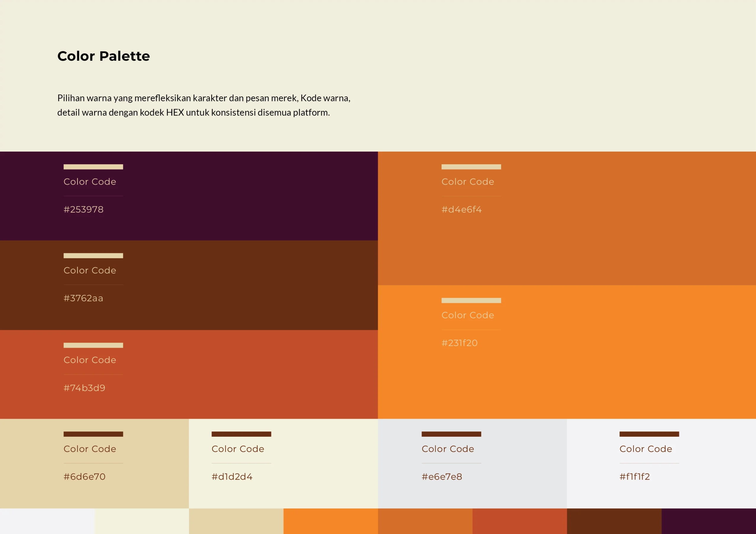Click the hex code #253978 text
Image resolution: width=756 pixels, height=534 pixels.
point(83,209)
